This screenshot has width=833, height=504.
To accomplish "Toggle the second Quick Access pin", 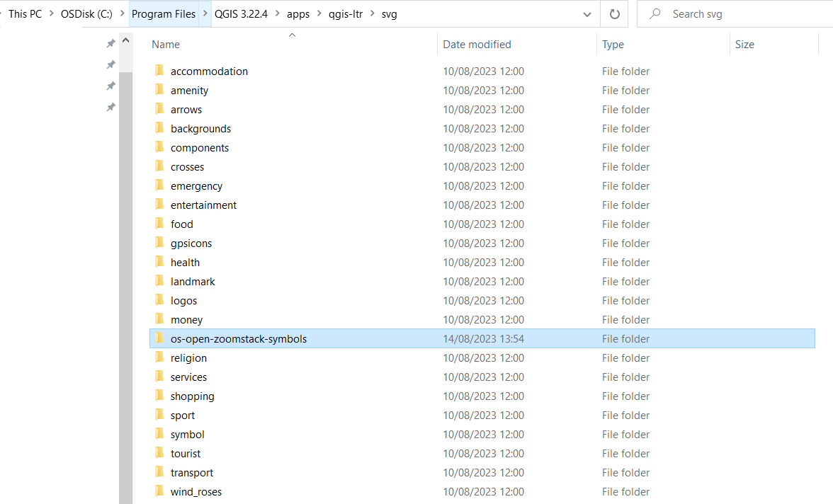I will (110, 64).
